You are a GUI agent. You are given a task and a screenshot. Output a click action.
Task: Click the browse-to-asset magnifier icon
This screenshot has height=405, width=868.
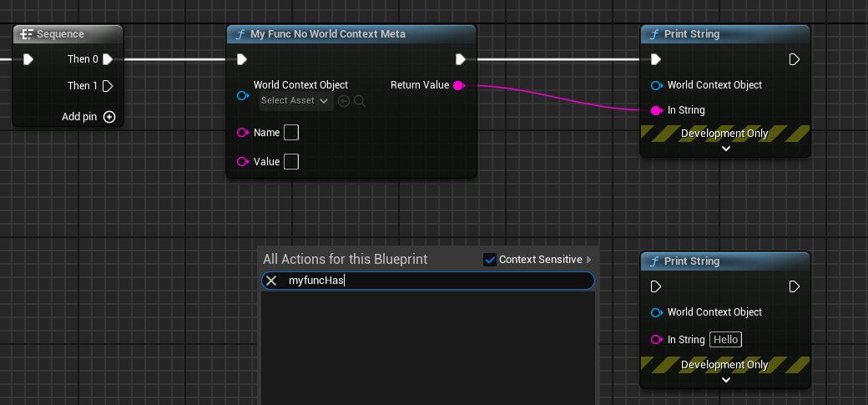point(360,101)
